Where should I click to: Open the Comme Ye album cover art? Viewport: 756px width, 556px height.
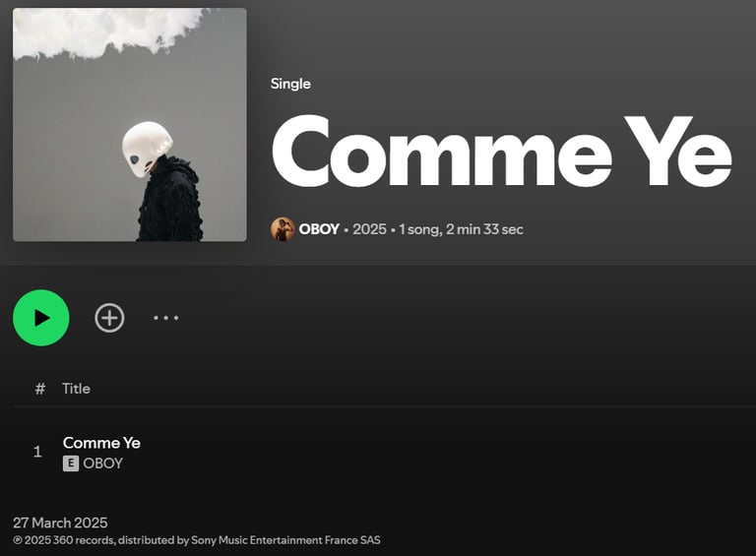130,124
